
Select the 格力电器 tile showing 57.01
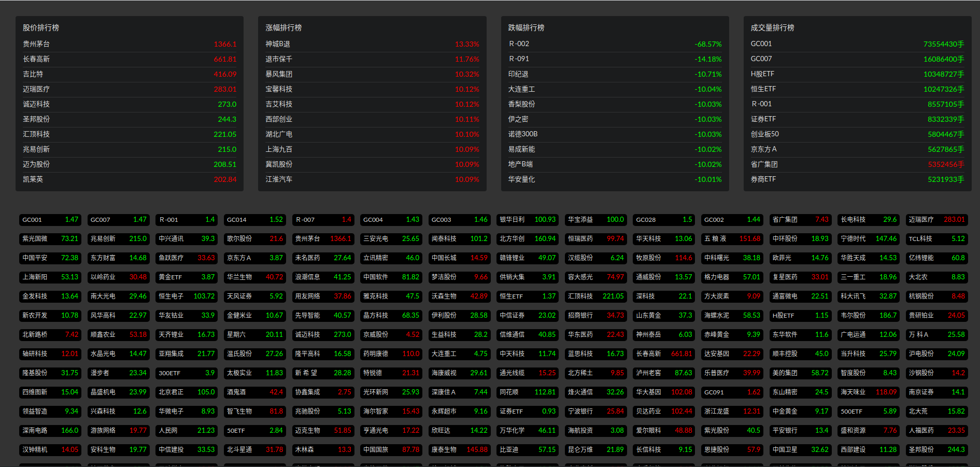(x=732, y=277)
